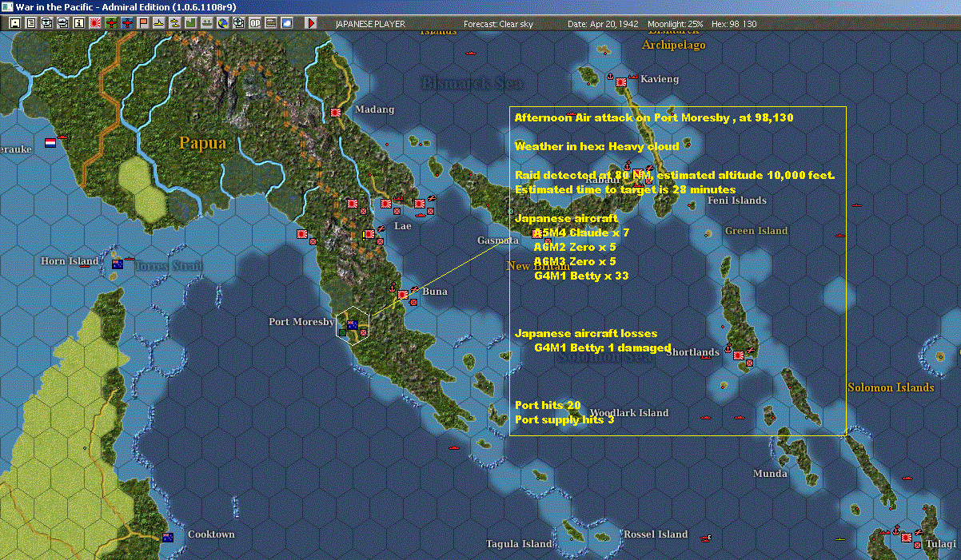Click the 'Date: Apr 20, 1942' status text
The height and width of the screenshot is (560, 961).
[603, 24]
